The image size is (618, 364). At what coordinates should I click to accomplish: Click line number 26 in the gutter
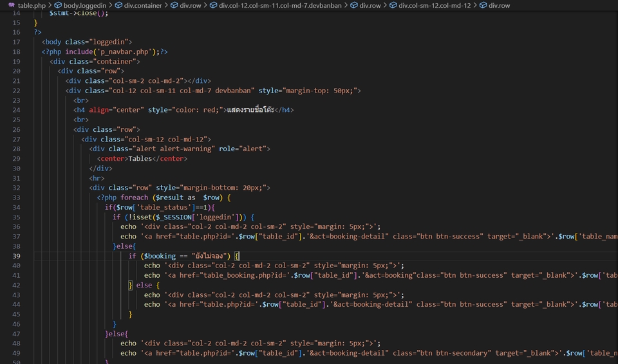click(x=16, y=130)
